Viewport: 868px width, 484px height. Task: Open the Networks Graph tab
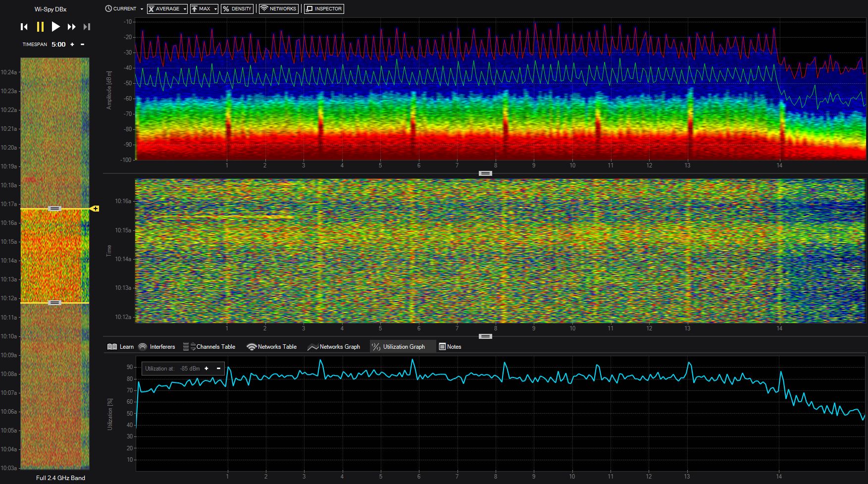click(x=334, y=347)
